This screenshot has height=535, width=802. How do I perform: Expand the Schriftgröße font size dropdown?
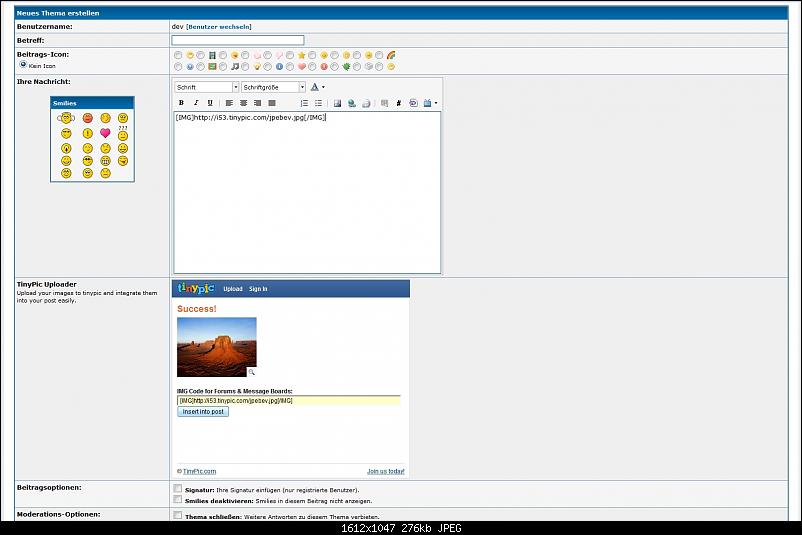[273, 87]
